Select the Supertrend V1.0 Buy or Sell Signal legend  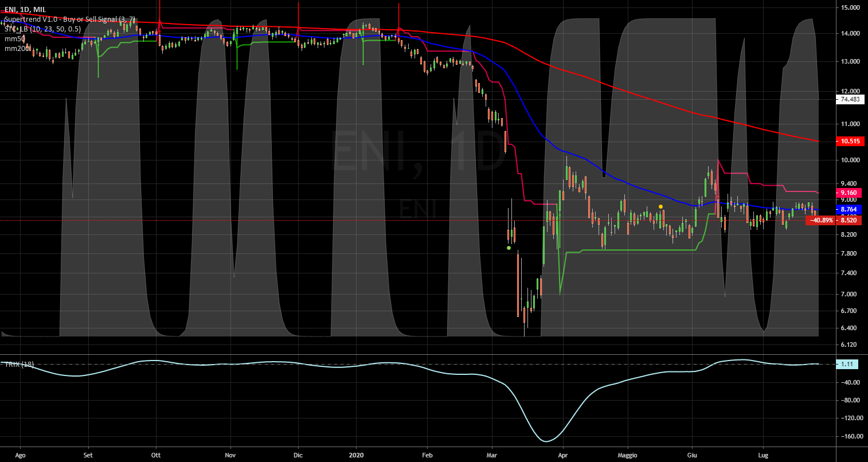70,19
